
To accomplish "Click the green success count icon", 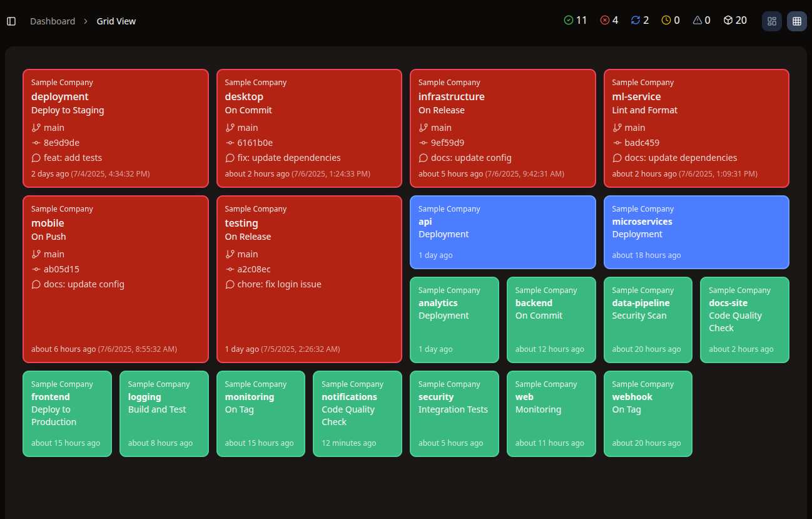I will tap(569, 19).
